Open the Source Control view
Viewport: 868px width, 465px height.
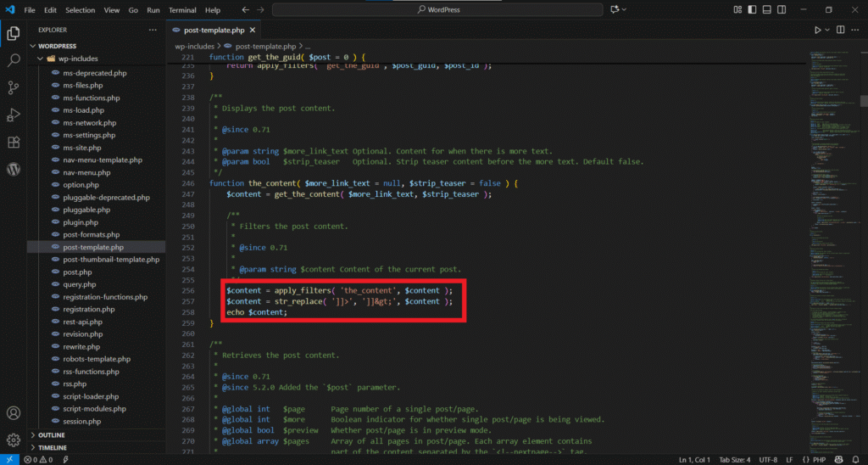[x=14, y=87]
